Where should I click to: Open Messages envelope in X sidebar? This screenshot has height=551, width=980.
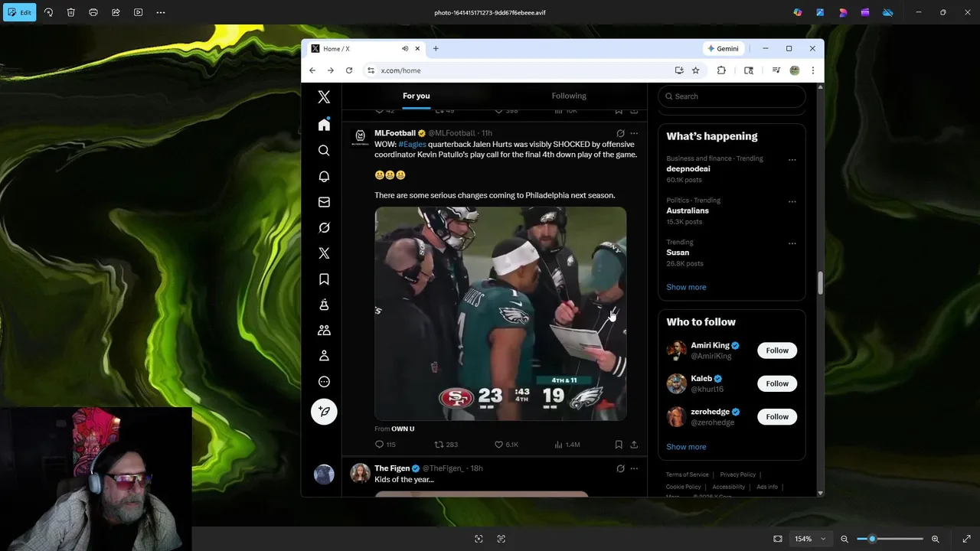pos(324,202)
